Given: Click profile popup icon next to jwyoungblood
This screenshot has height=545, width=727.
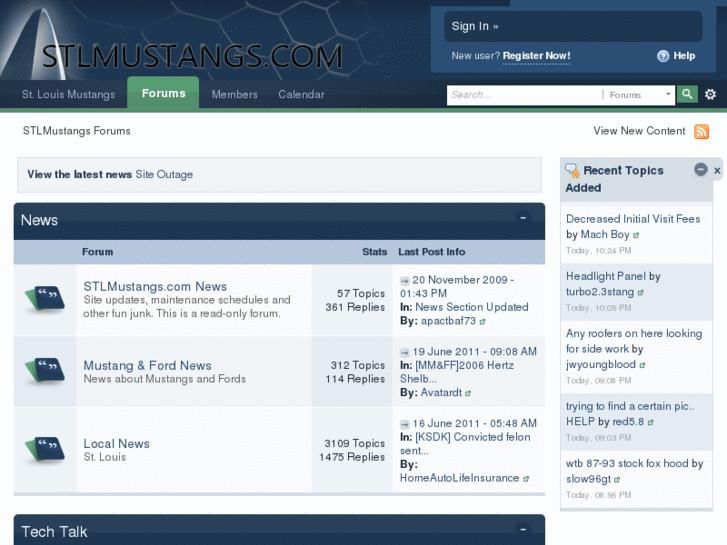Looking at the screenshot, I should point(643,365).
